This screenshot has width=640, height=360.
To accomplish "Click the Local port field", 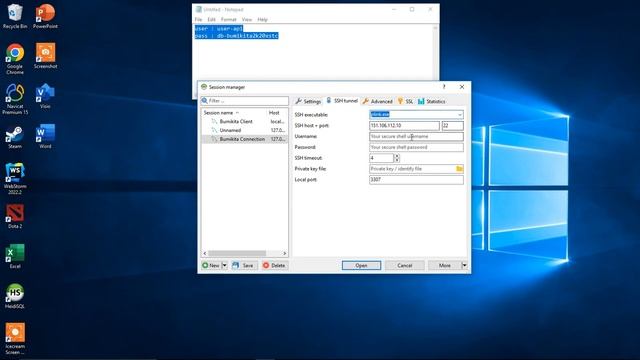I will [x=416, y=180].
